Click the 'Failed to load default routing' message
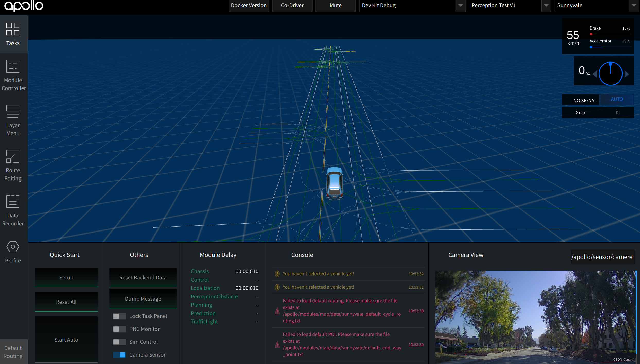The image size is (640, 364). point(342,310)
